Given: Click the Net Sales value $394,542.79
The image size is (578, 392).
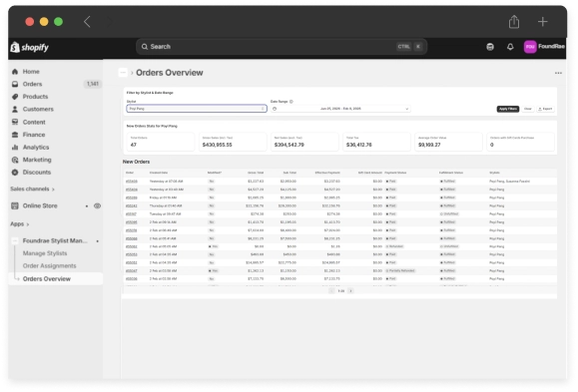Looking at the screenshot, I should pos(289,145).
